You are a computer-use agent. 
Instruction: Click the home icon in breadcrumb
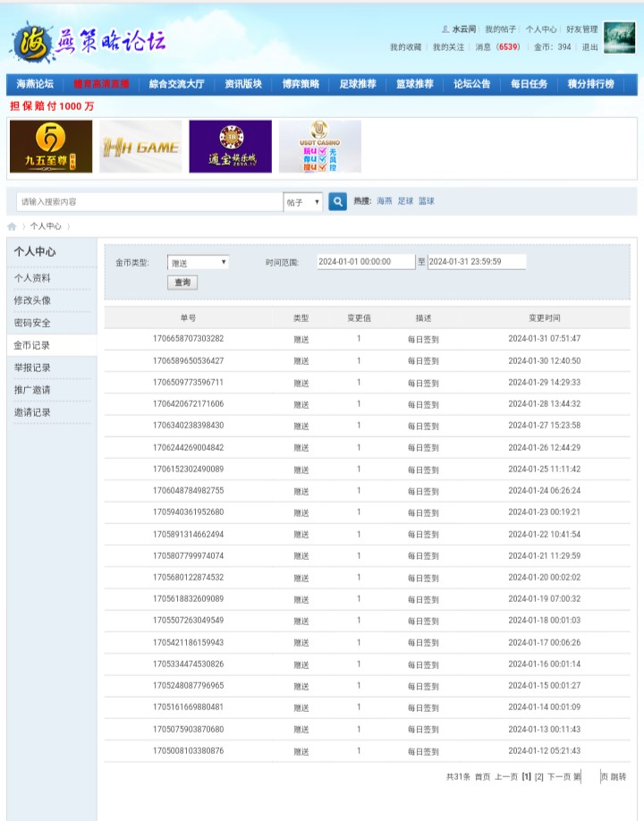12,226
